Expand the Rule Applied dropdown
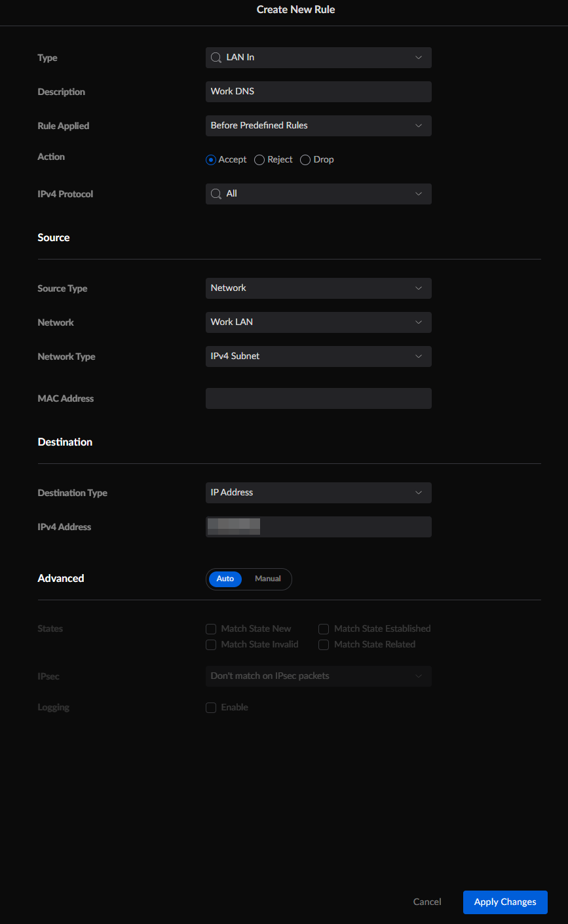 point(318,126)
